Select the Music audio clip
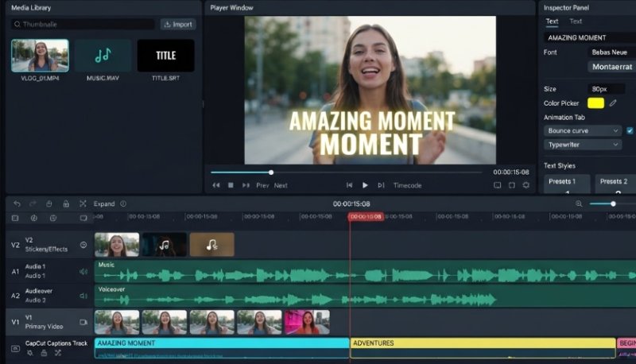Viewport: 636px width, 364px height. (x=365, y=272)
